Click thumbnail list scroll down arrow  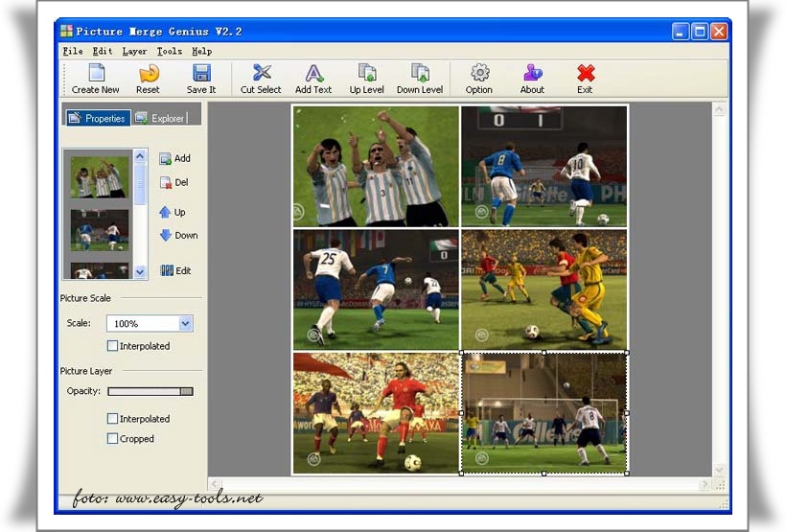[140, 272]
